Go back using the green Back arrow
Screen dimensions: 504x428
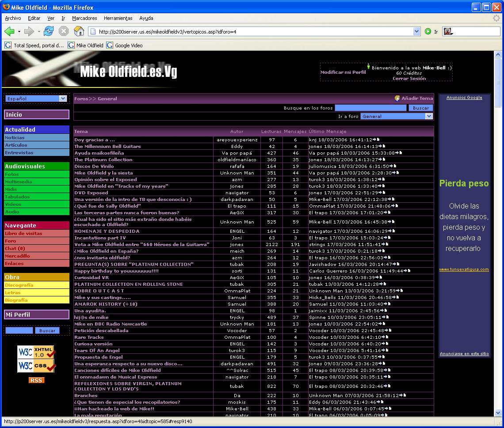tap(9, 31)
